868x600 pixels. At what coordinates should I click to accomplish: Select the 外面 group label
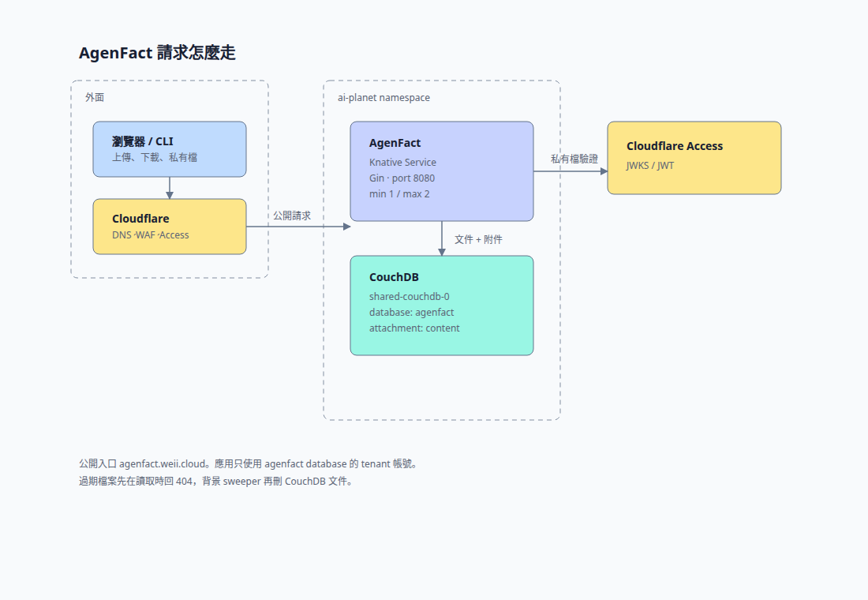click(x=95, y=98)
